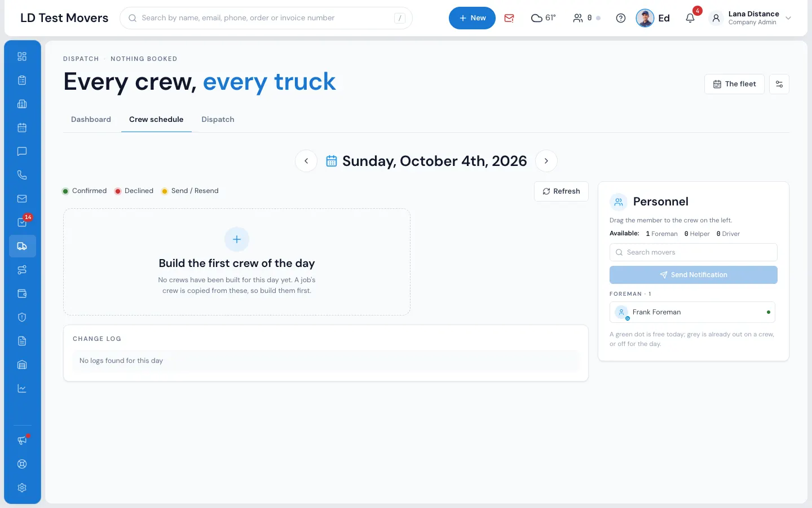Click the LD Test Movers logo text
The image size is (812, 508).
(64, 18)
